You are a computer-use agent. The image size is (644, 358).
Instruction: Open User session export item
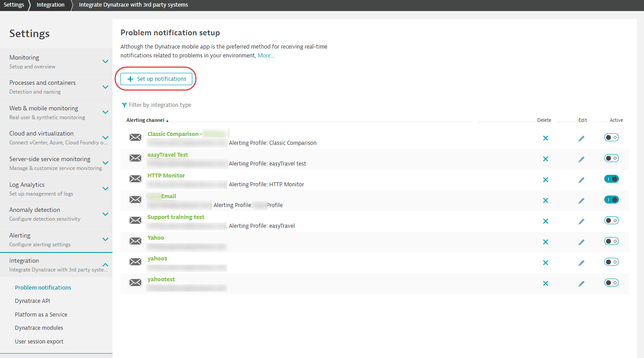click(x=39, y=342)
